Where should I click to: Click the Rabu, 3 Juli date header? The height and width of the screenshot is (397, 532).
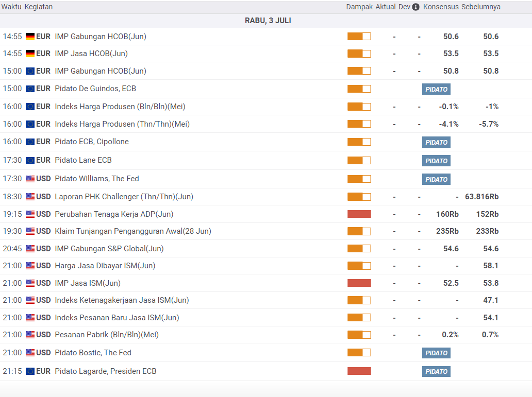pos(268,21)
